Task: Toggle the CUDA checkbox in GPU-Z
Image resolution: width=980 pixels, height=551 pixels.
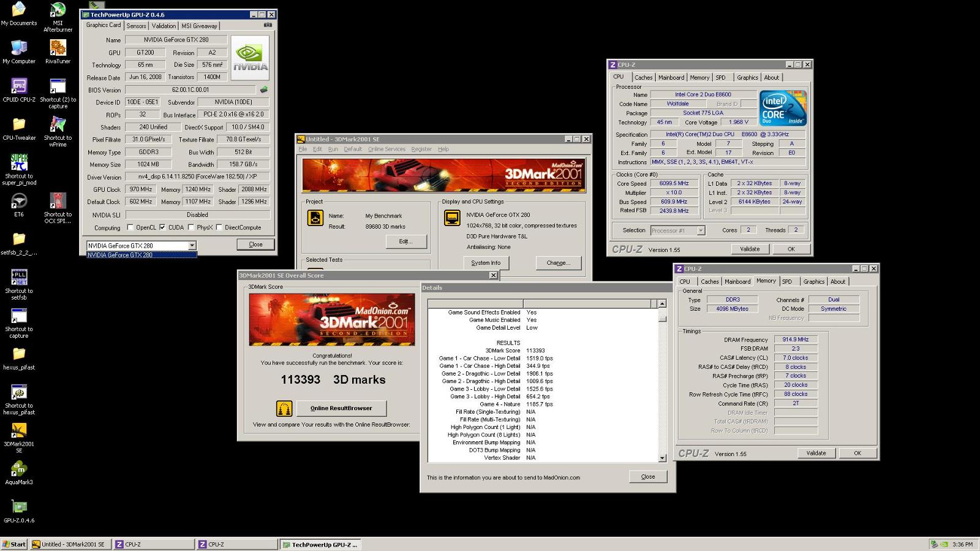Action: pyautogui.click(x=162, y=227)
